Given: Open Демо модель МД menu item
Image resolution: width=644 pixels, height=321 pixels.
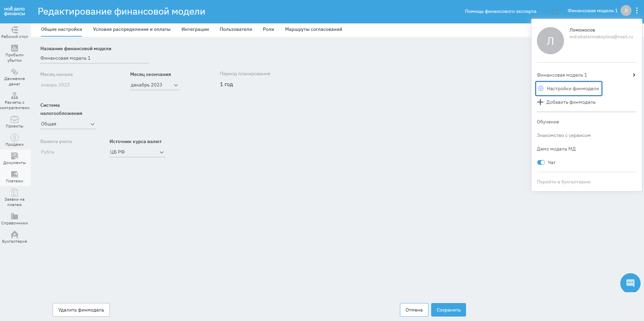Looking at the screenshot, I should point(556,149).
